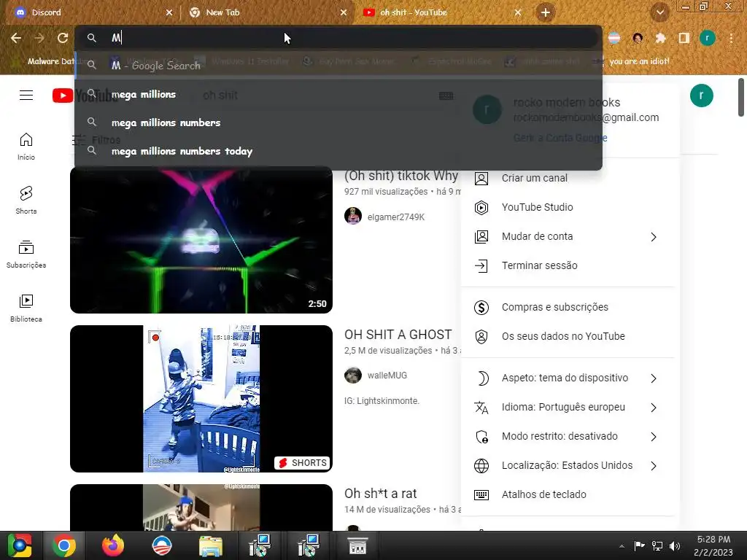Click the trans flag extension icon
The height and width of the screenshot is (560, 747).
point(614,38)
